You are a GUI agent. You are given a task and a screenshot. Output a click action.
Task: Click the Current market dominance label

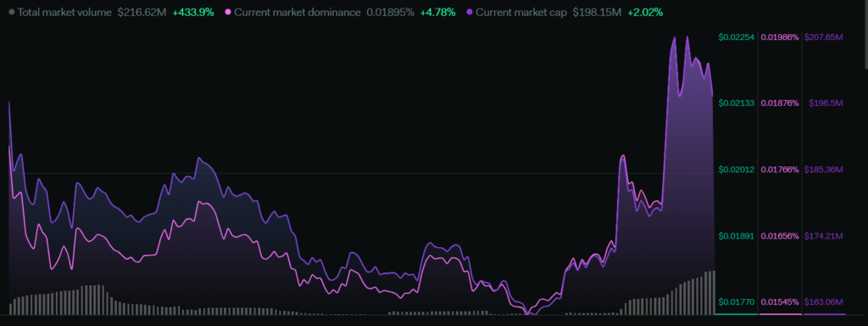[298, 12]
